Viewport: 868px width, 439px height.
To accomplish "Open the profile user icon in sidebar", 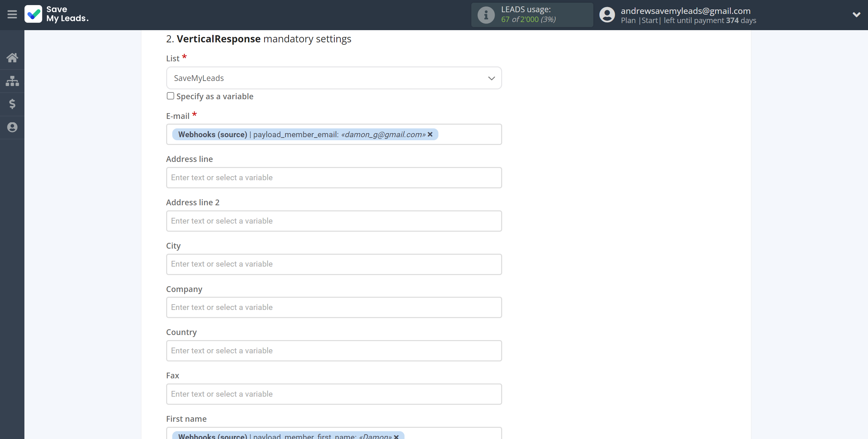I will [x=12, y=127].
